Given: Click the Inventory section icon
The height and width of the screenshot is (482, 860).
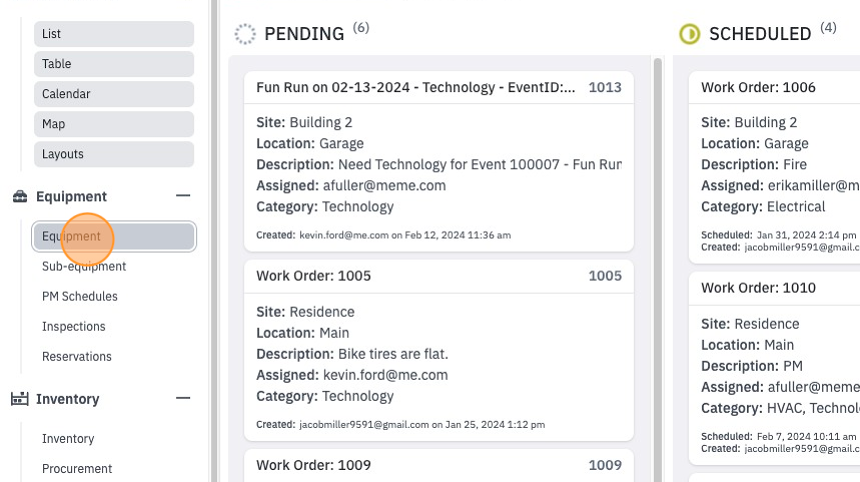Looking at the screenshot, I should click(x=20, y=399).
